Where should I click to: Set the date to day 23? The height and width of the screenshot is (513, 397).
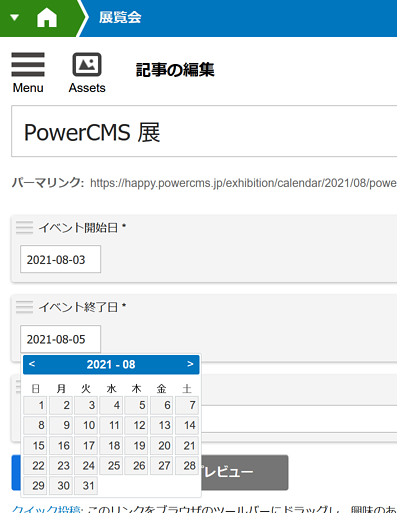pos(61,466)
